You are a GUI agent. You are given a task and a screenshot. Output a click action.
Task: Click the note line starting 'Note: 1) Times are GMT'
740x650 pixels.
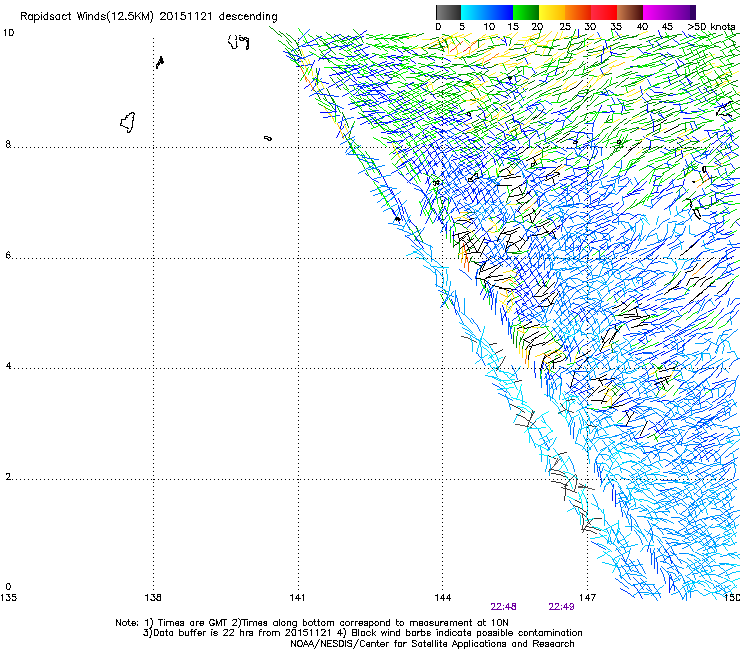[x=312, y=623]
